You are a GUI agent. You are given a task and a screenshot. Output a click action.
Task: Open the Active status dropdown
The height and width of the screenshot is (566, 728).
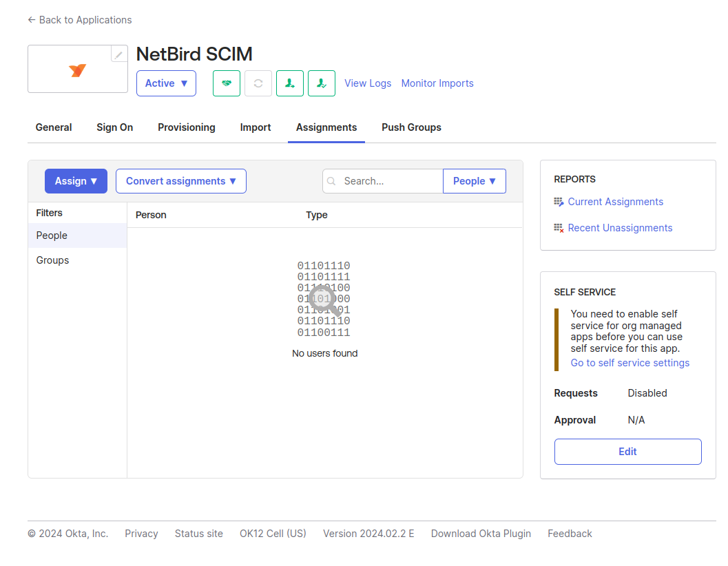click(x=166, y=83)
